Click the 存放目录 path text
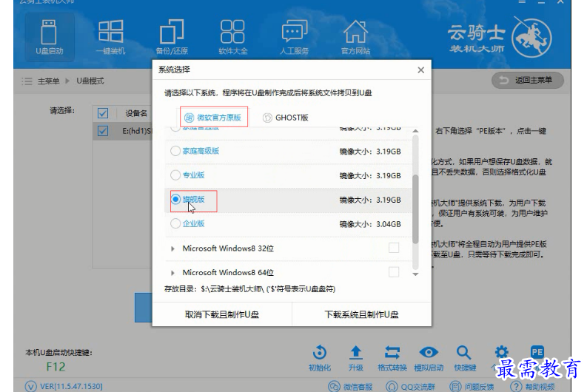Screen dimensions: 587x392 [x=249, y=289]
